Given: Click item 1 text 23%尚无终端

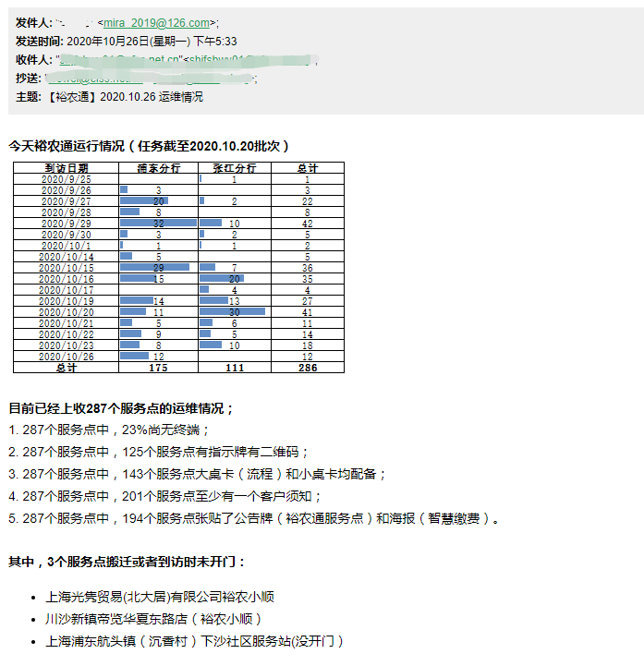Looking at the screenshot, I should [x=161, y=430].
